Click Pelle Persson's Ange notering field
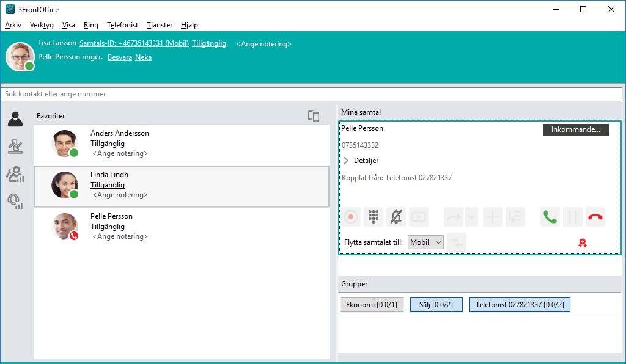The height and width of the screenshot is (364, 626). (120, 236)
